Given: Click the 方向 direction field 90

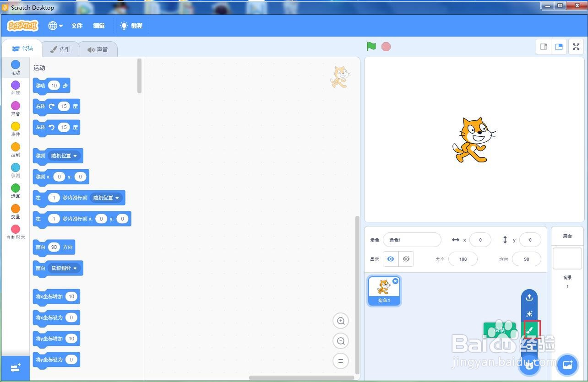Looking at the screenshot, I should click(527, 259).
